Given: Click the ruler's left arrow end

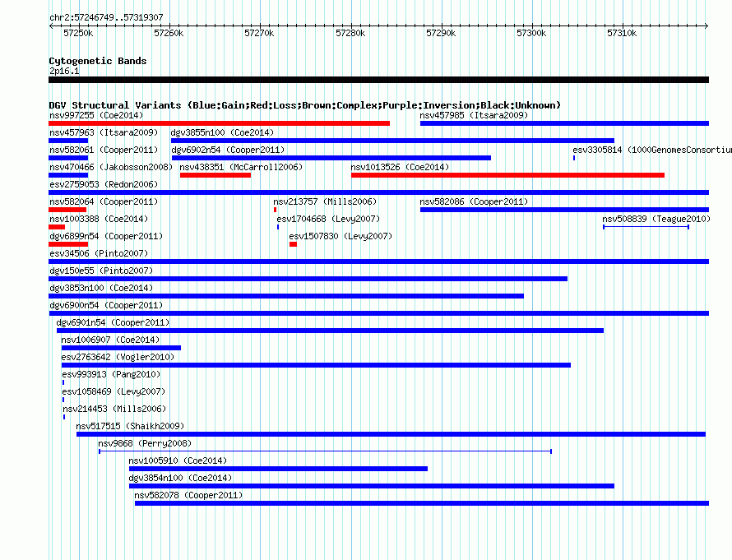Looking at the screenshot, I should pyautogui.click(x=50, y=26).
